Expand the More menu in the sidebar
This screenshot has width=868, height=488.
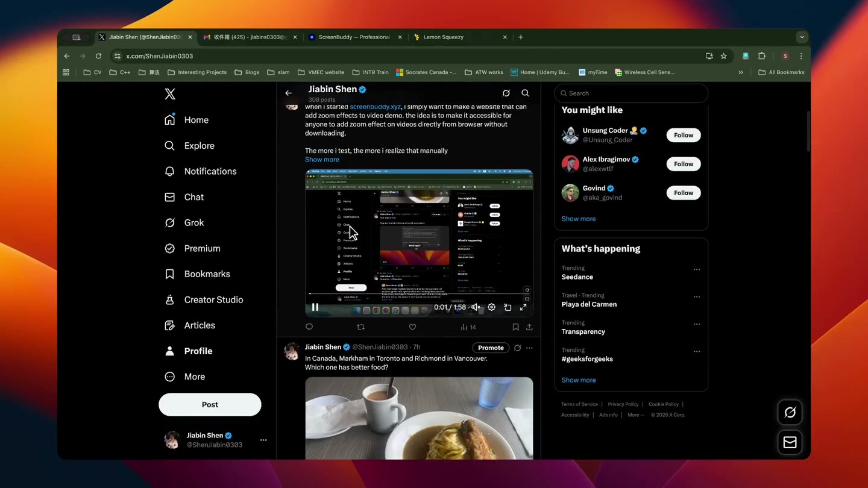point(184,377)
